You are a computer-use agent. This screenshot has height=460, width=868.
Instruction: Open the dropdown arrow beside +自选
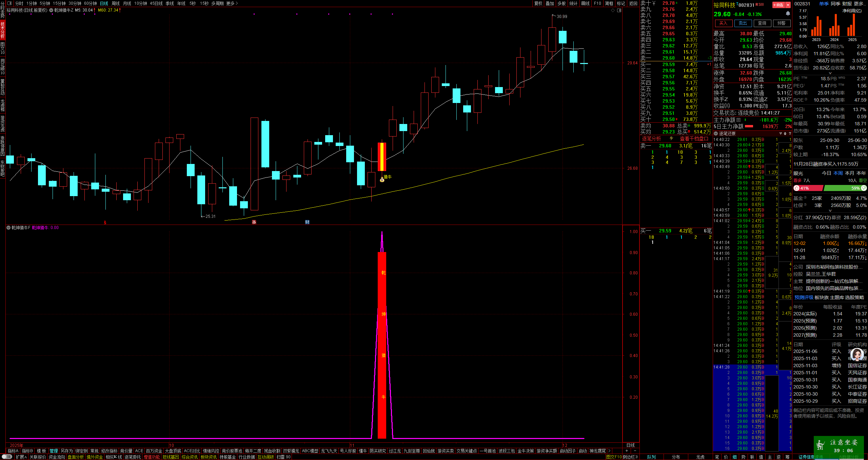pos(788,5)
